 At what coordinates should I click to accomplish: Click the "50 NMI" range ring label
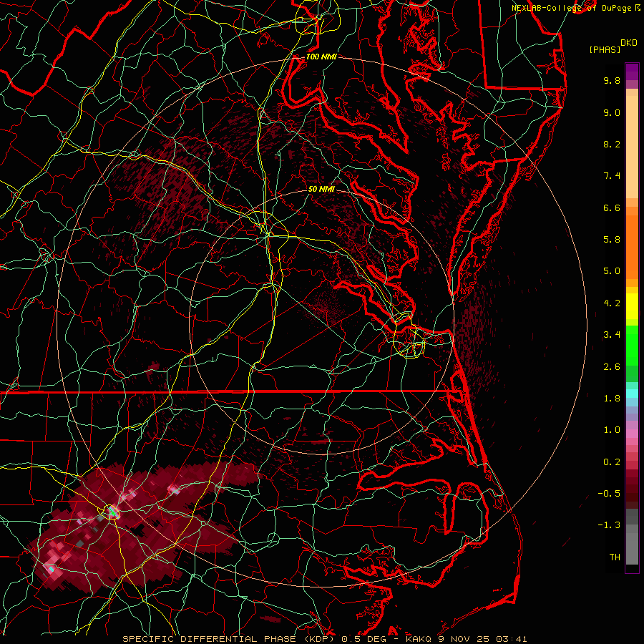[321, 189]
